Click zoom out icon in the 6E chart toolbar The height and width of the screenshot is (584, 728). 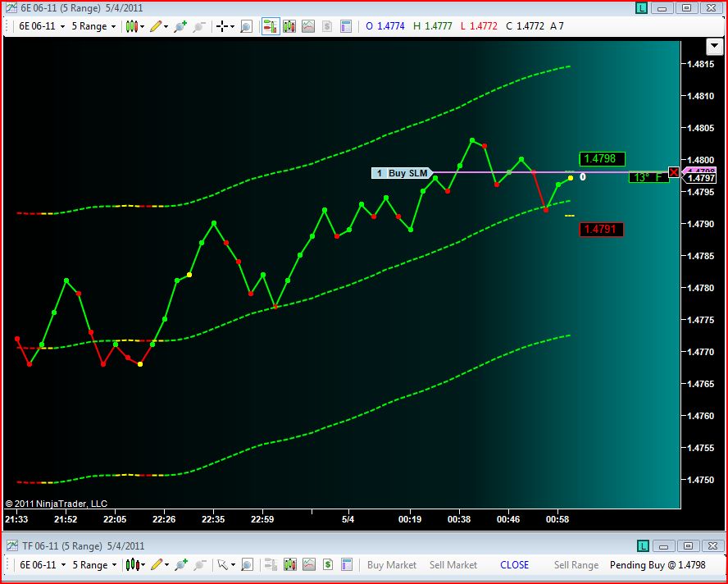pos(200,26)
